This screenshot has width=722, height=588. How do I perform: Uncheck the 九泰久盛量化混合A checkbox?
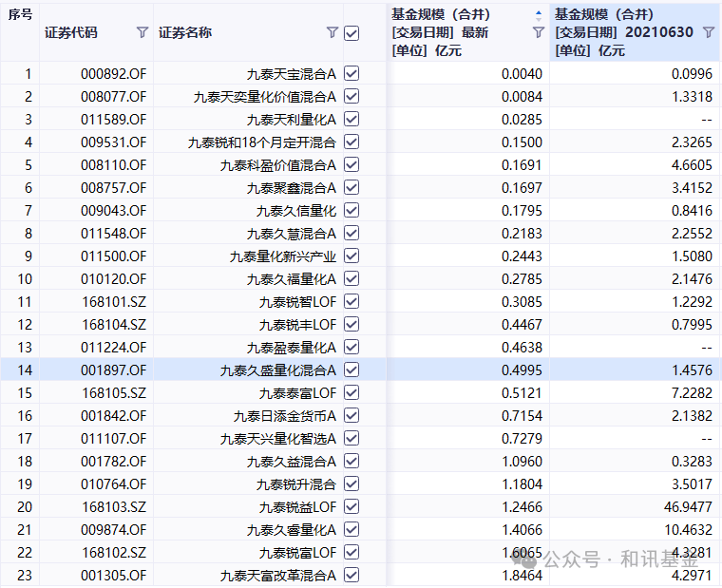point(351,370)
